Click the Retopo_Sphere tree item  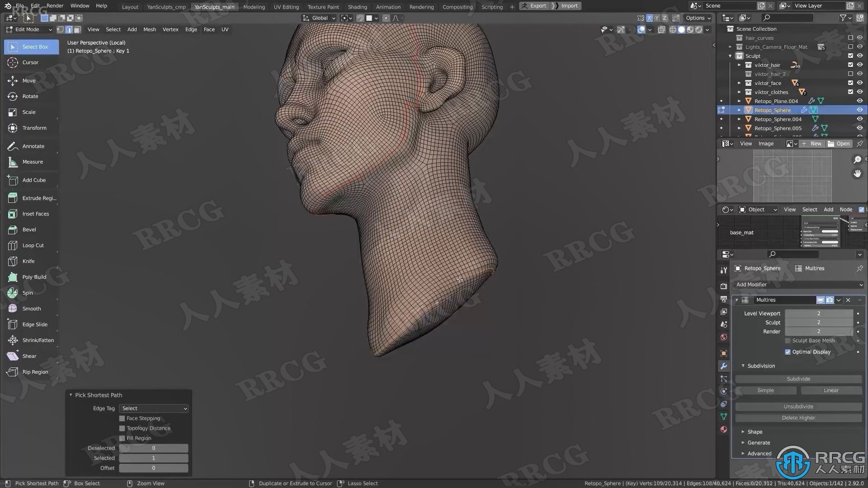(773, 110)
